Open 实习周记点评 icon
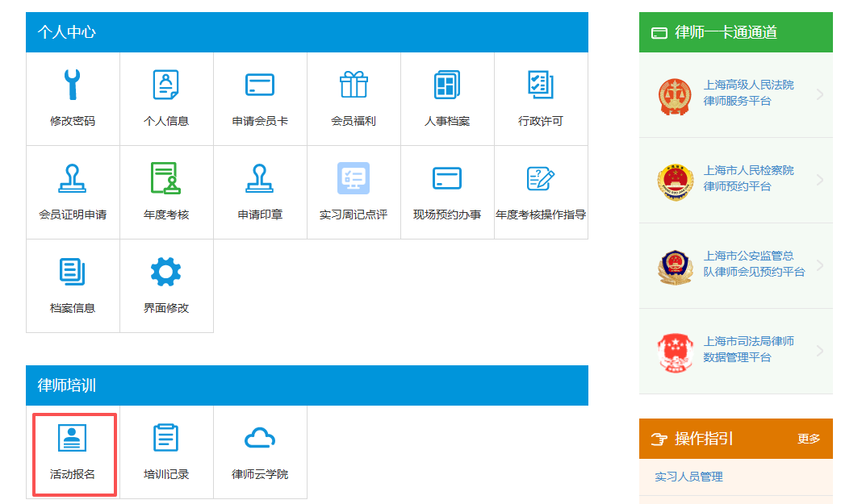This screenshot has width=841, height=504. tap(354, 179)
